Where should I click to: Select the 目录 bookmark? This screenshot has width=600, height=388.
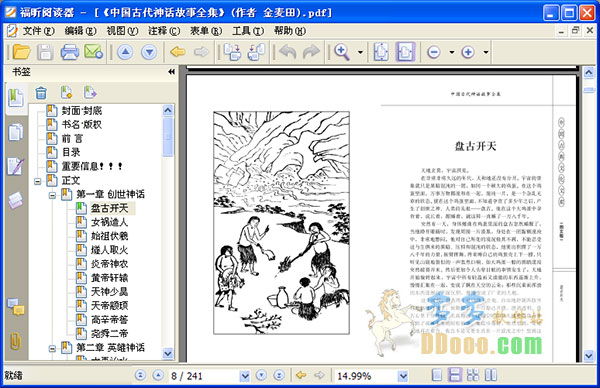point(71,152)
